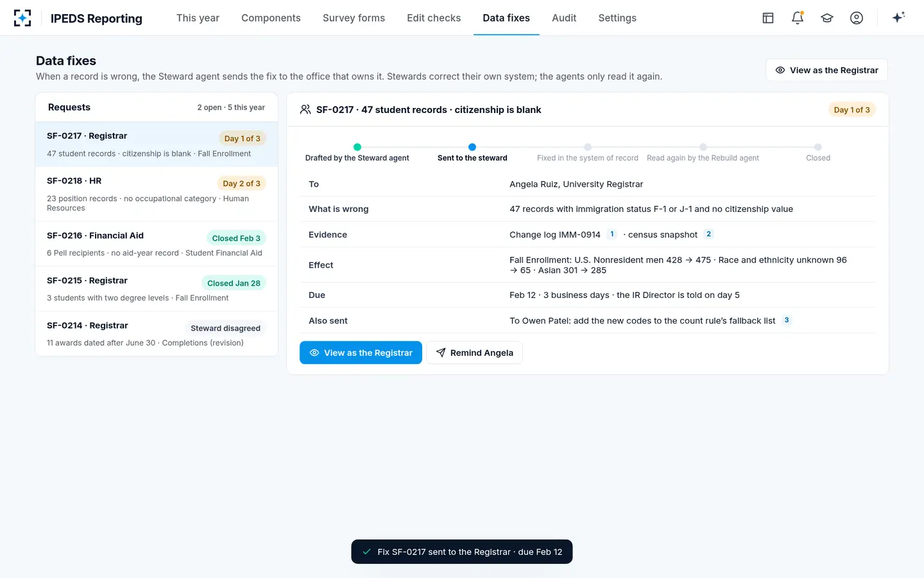Viewport: 924px width, 578px height.
Task: Switch to the Edit checks tab
Action: 434,18
